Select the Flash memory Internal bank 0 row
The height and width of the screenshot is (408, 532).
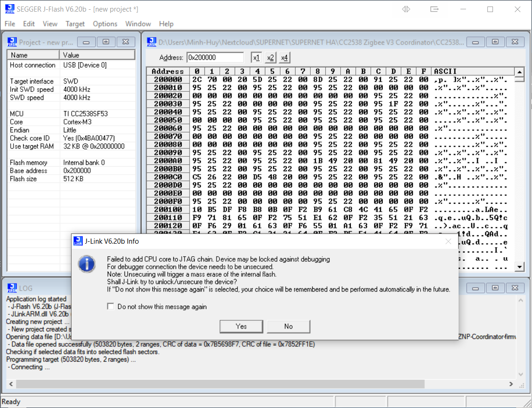click(x=71, y=162)
